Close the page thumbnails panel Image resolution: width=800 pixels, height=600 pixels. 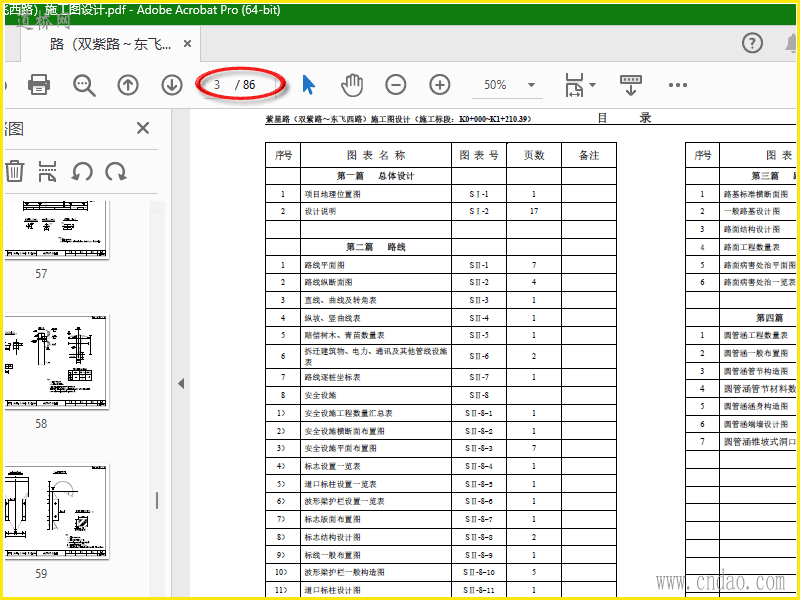pyautogui.click(x=143, y=128)
